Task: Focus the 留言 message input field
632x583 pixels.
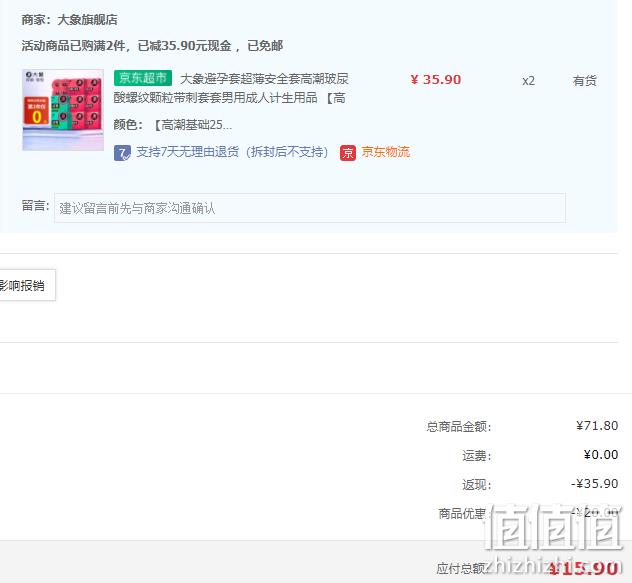Action: click(x=310, y=208)
